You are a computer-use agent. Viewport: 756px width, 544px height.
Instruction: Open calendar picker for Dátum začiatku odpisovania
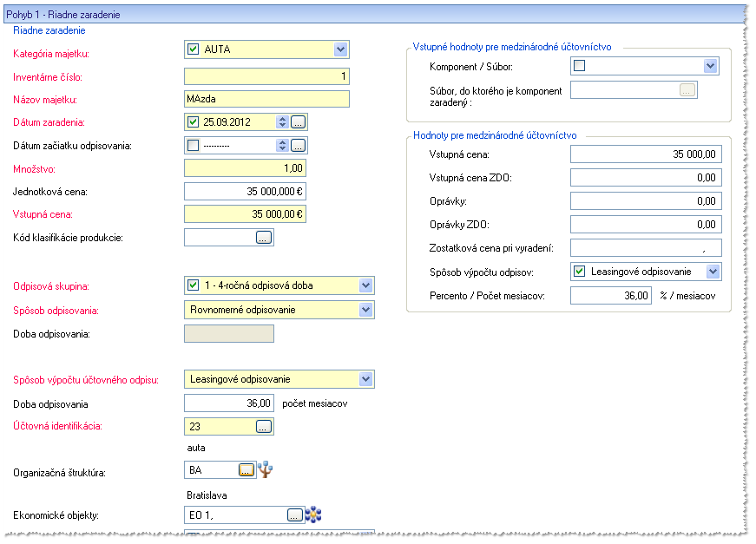(298, 146)
